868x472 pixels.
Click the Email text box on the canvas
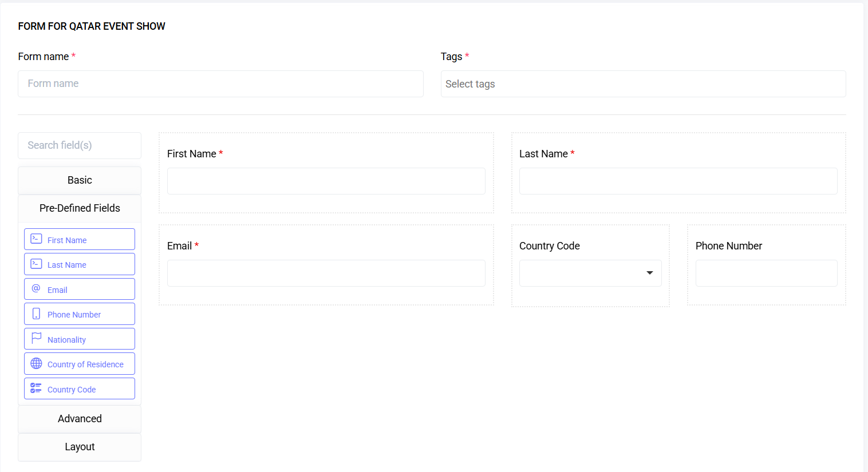[326, 273]
